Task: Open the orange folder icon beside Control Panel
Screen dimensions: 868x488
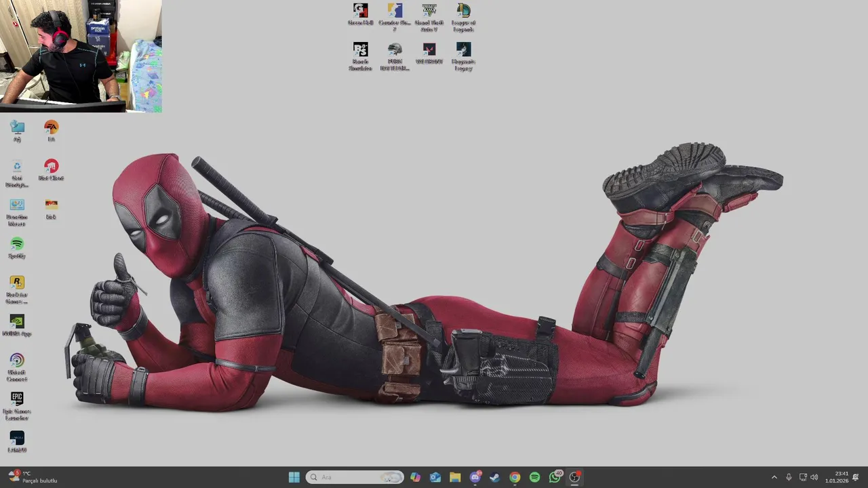Action: [x=51, y=209]
